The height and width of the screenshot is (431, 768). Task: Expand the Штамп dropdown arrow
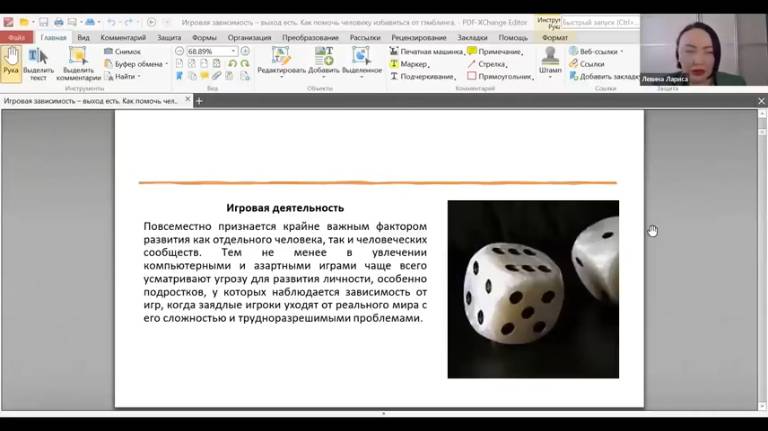550,77
